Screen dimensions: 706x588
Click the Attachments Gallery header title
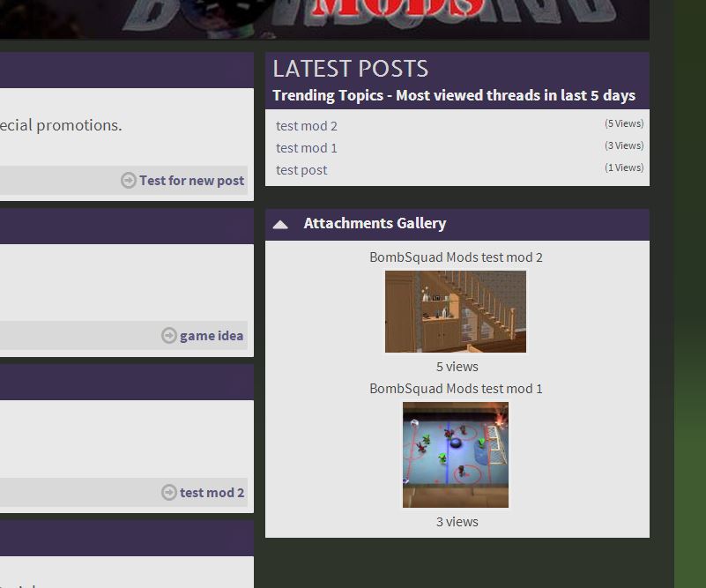pyautogui.click(x=375, y=224)
